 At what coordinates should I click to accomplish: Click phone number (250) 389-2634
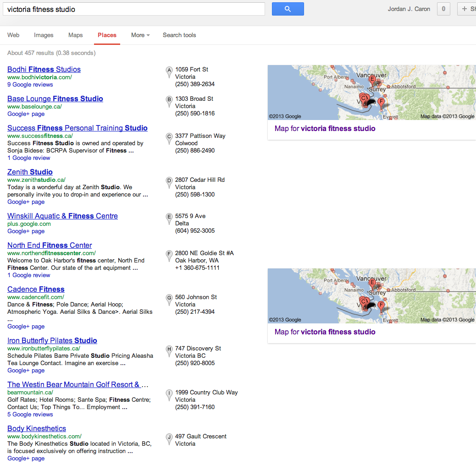coord(195,84)
